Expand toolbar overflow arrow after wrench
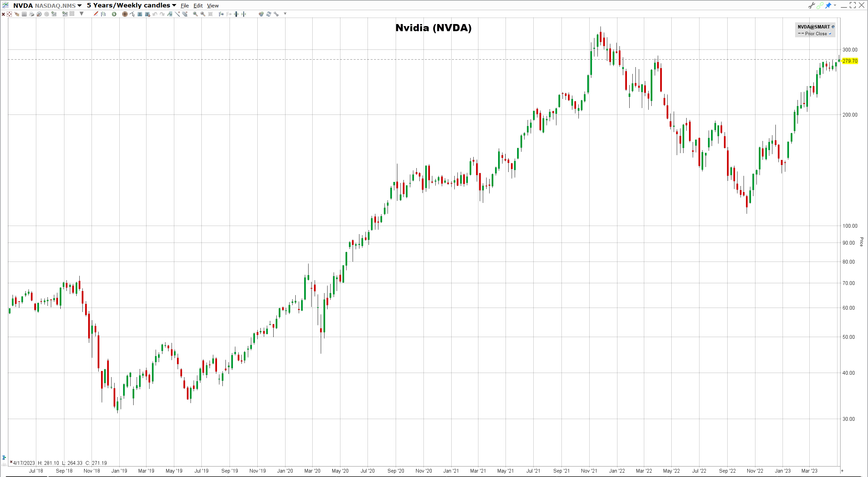The width and height of the screenshot is (868, 477). click(x=285, y=14)
